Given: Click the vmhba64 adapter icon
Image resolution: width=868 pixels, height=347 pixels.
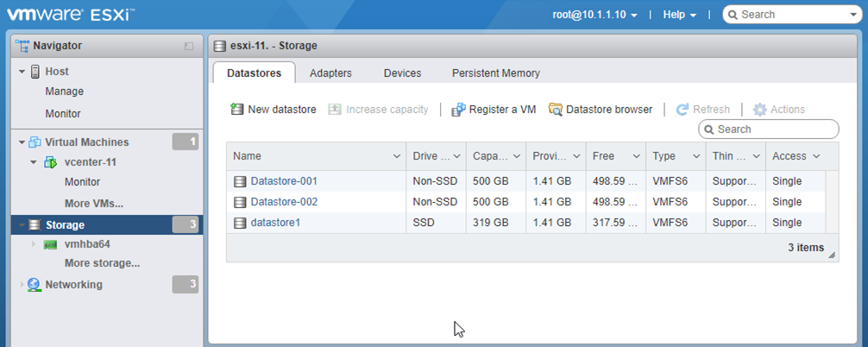Looking at the screenshot, I should pos(51,244).
